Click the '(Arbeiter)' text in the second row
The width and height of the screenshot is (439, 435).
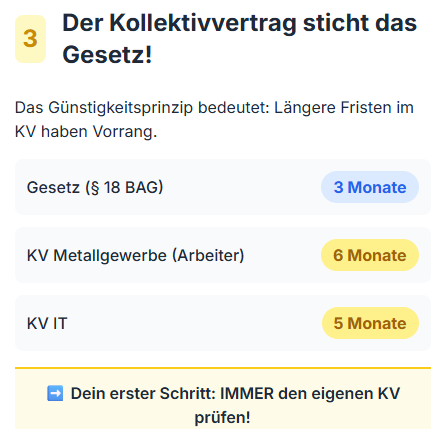tap(208, 255)
